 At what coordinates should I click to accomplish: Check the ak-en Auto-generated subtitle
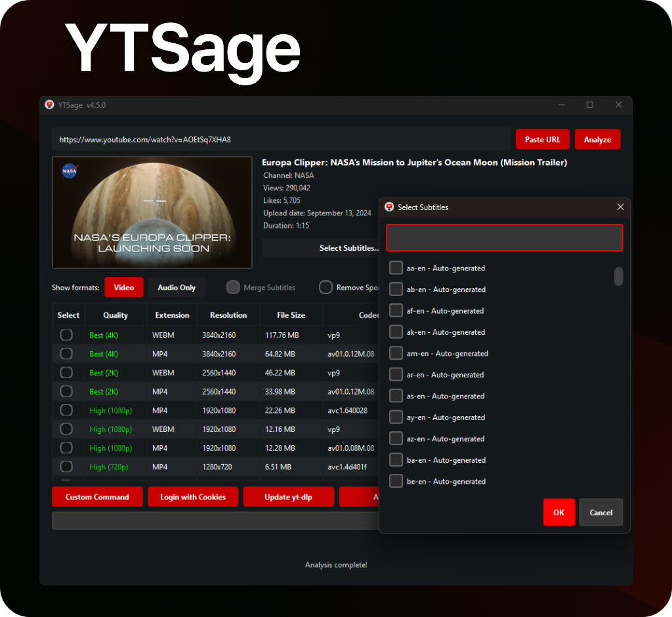[x=396, y=332]
